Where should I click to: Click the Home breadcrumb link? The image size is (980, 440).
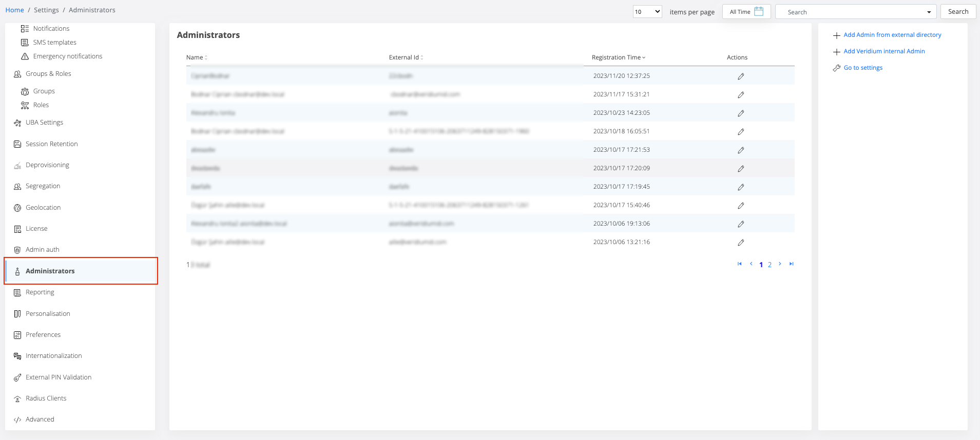tap(14, 10)
